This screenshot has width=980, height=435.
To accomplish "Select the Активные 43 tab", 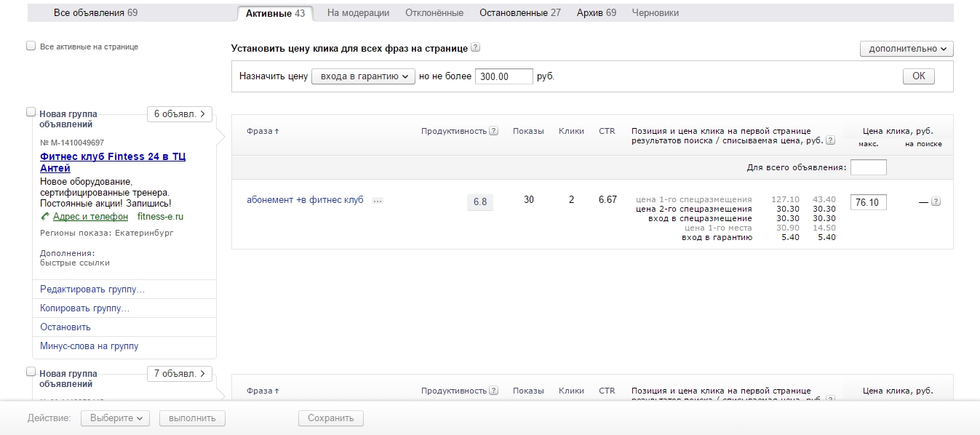I will (x=275, y=13).
